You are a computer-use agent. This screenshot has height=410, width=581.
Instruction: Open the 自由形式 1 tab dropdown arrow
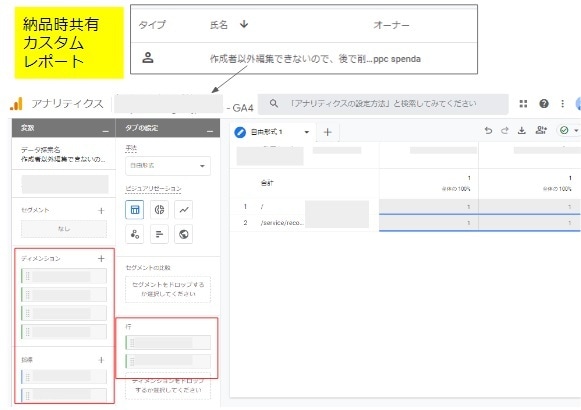click(306, 132)
